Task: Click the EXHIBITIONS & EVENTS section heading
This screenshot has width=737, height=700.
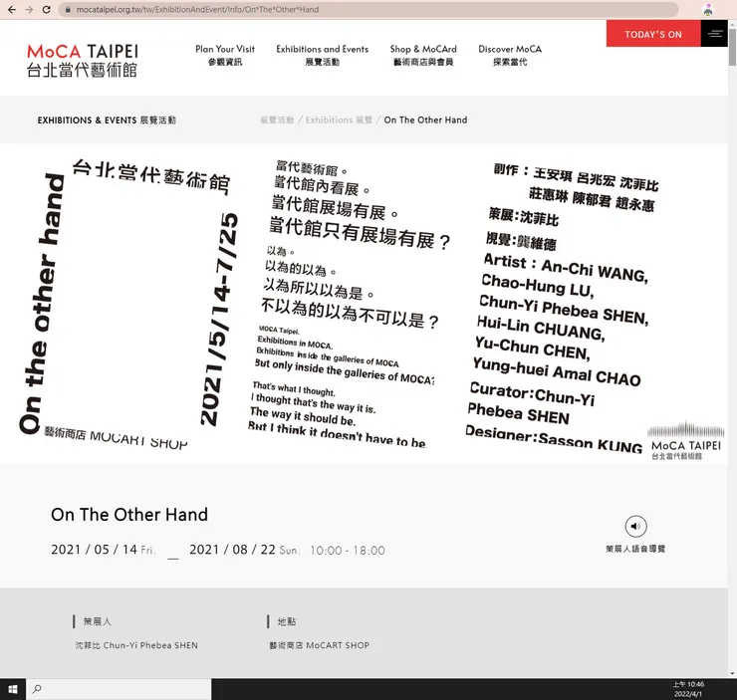Action: tap(107, 120)
